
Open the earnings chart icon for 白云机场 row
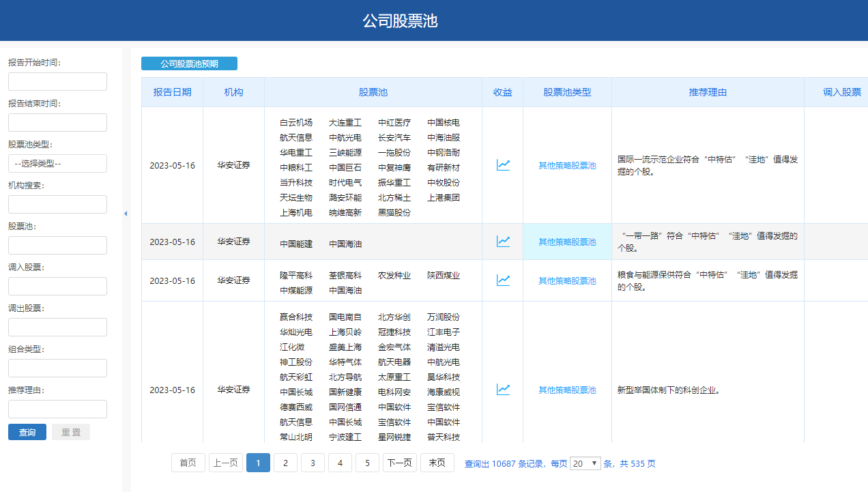503,165
